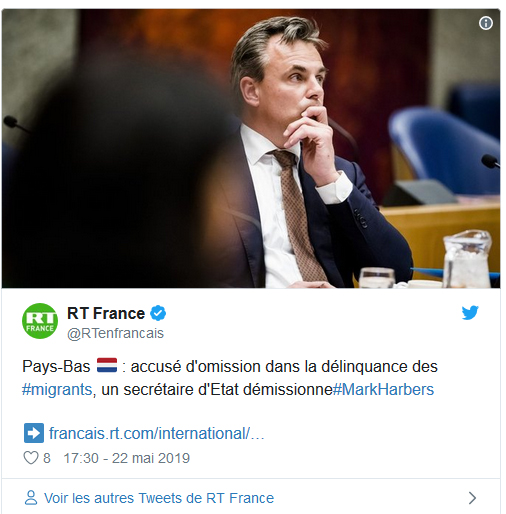The image size is (506, 514).
Task: Follow the francais.rt.com/international link
Action: pos(157,433)
